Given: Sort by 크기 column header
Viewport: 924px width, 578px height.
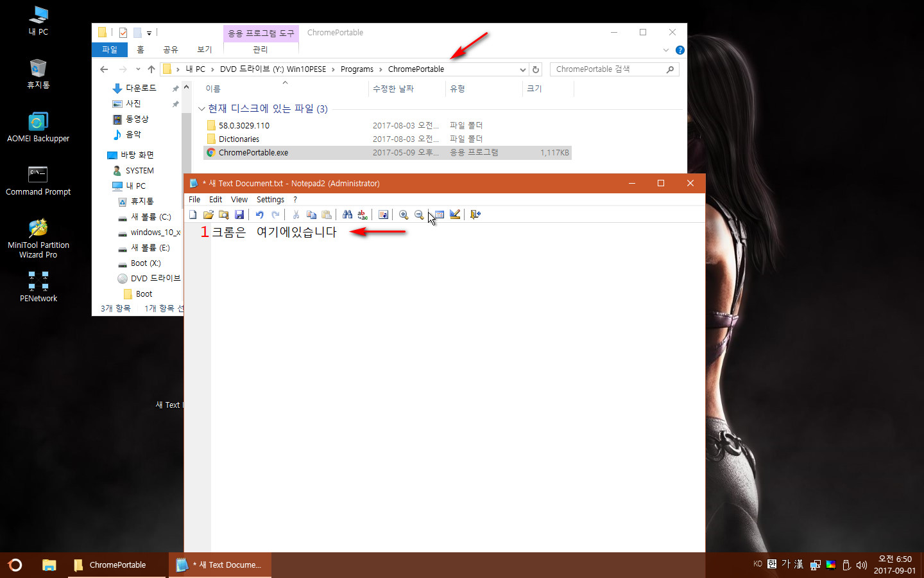Looking at the screenshot, I should (535, 89).
